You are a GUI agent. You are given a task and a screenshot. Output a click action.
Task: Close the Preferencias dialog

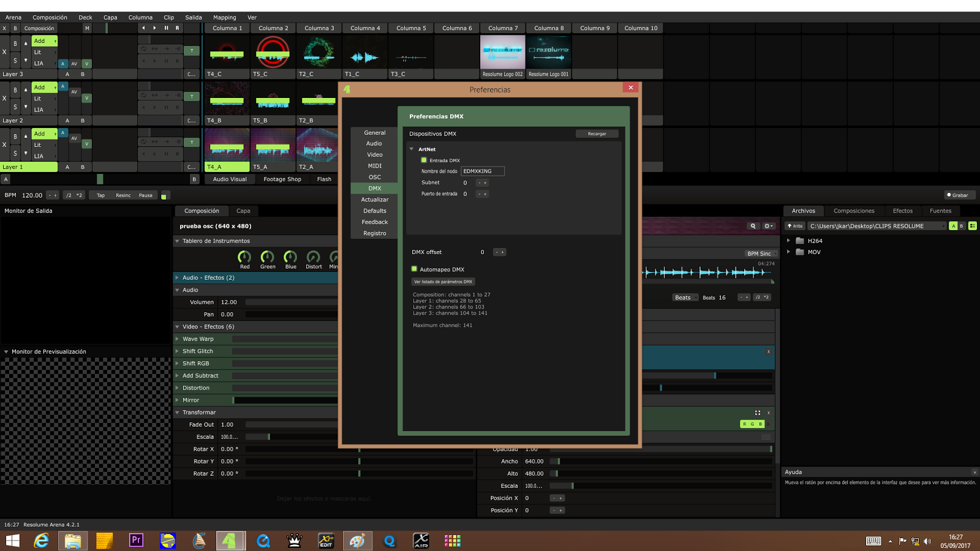[x=630, y=88]
